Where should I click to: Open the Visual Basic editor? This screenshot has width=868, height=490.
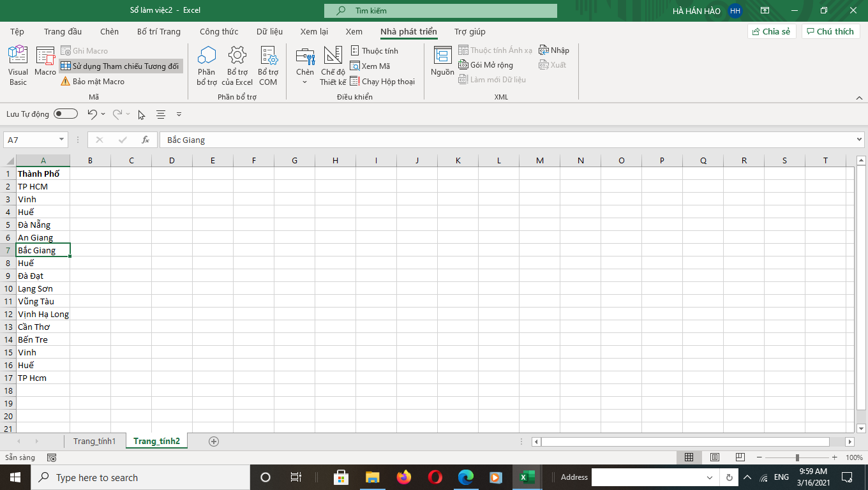18,65
